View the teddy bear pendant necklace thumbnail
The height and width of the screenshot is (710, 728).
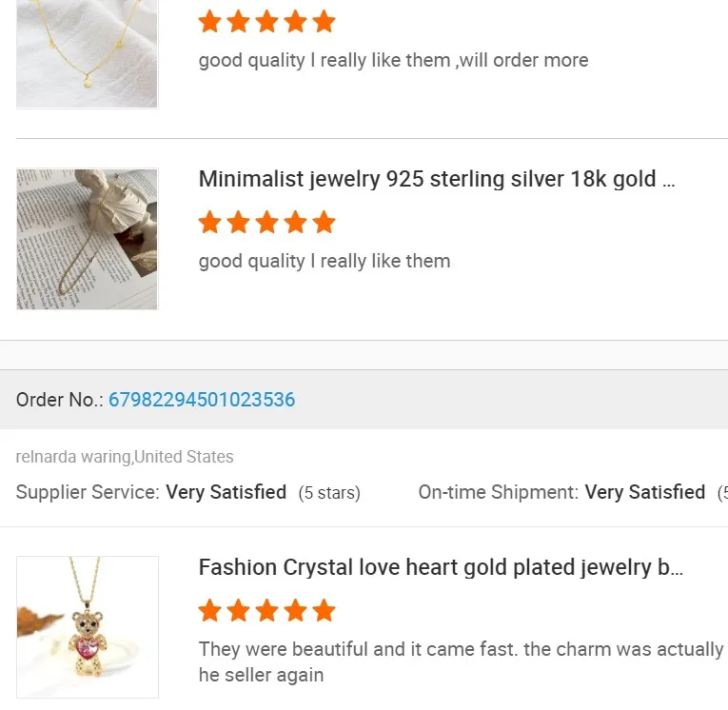(x=88, y=626)
